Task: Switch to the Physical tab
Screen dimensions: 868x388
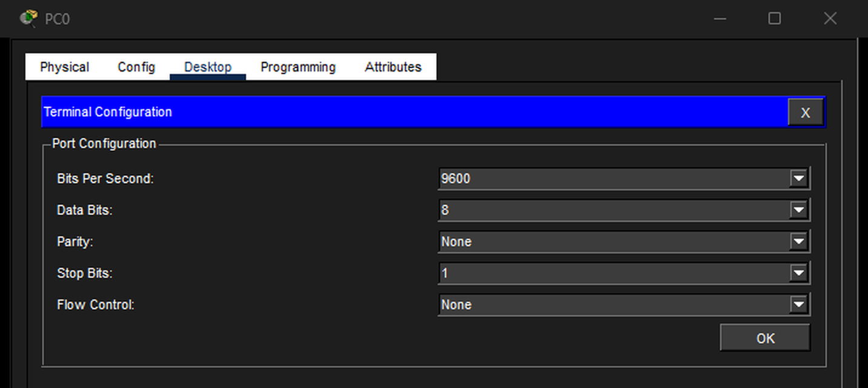Action: (x=64, y=67)
